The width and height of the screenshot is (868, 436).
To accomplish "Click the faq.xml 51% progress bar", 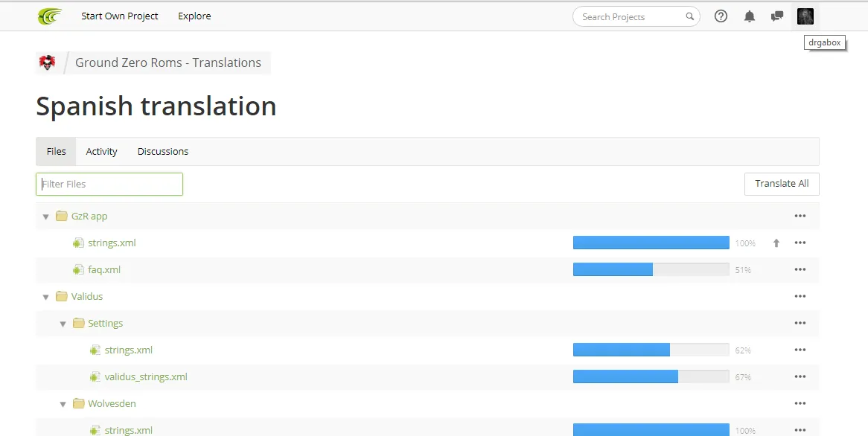I will tap(651, 269).
